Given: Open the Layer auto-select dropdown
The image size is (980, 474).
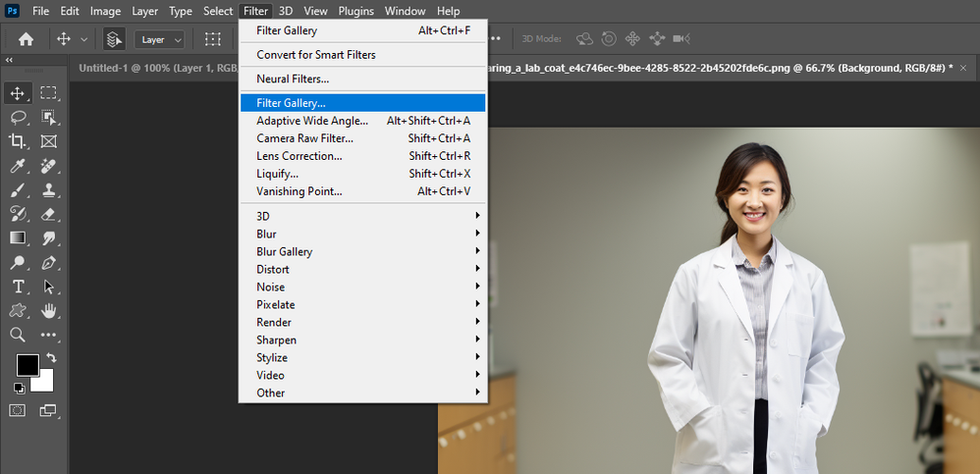Looking at the screenshot, I should [x=161, y=39].
